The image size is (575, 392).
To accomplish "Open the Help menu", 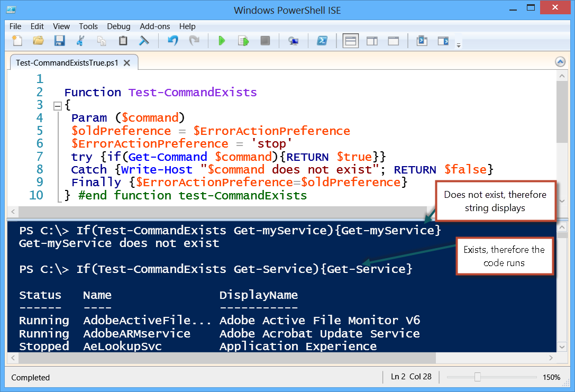I will tap(187, 26).
